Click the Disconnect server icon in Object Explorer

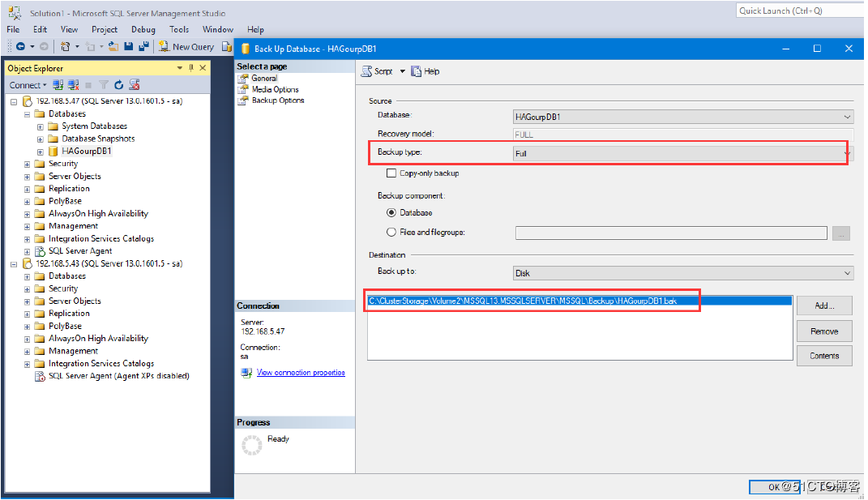click(x=73, y=85)
